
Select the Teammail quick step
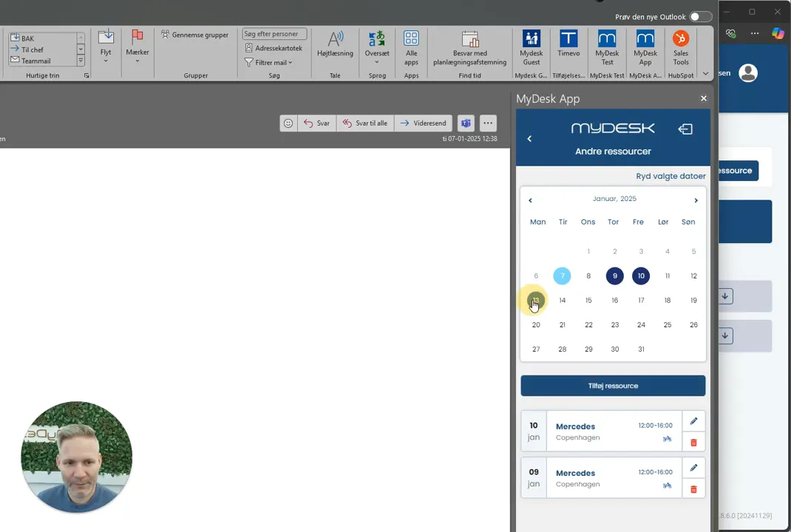[x=35, y=61]
